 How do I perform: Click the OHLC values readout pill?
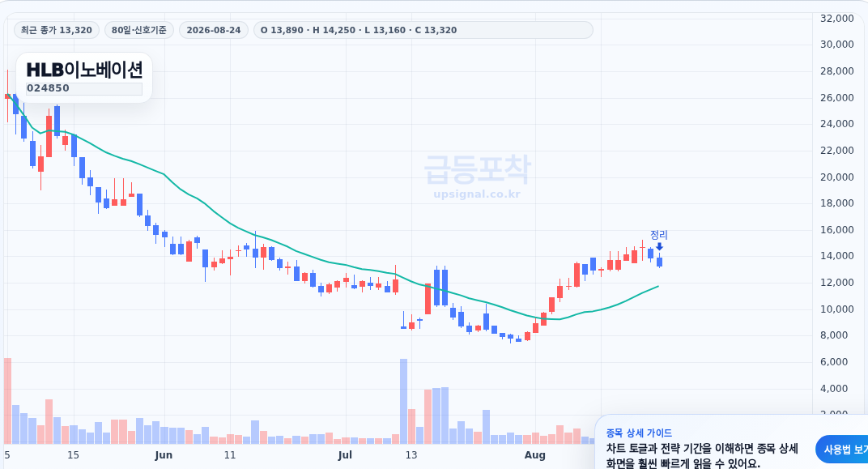click(423, 30)
